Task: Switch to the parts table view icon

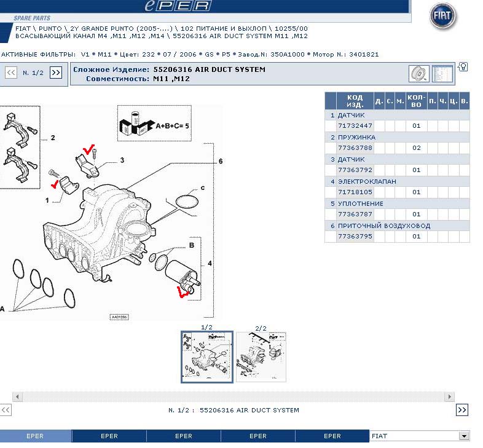Action: [442, 74]
